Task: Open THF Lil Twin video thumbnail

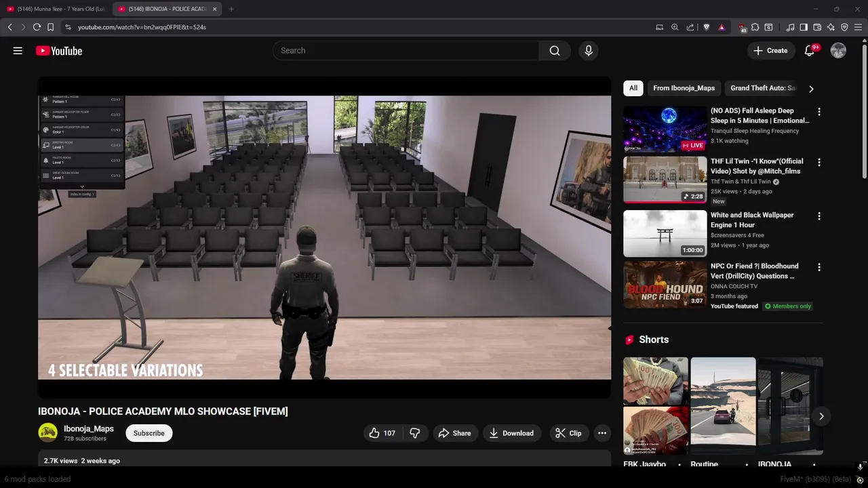Action: (665, 180)
